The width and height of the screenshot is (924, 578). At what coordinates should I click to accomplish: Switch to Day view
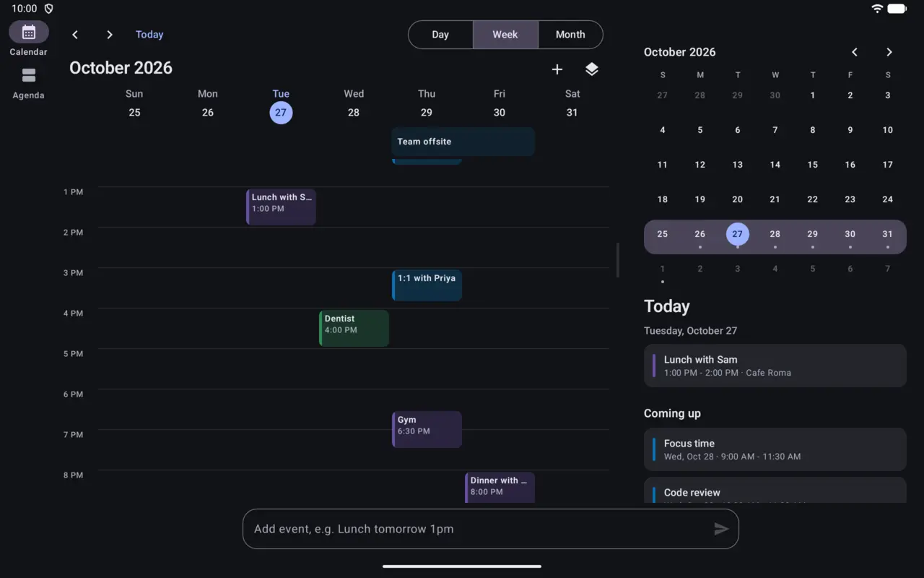tap(440, 35)
